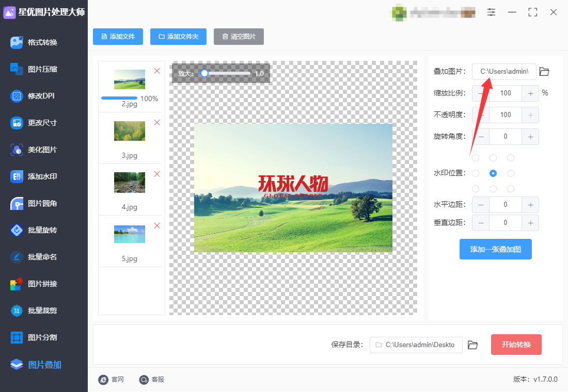This screenshot has height=392, width=568.
Task: Browse folder for overlay image 叠加图片
Action: (544, 72)
